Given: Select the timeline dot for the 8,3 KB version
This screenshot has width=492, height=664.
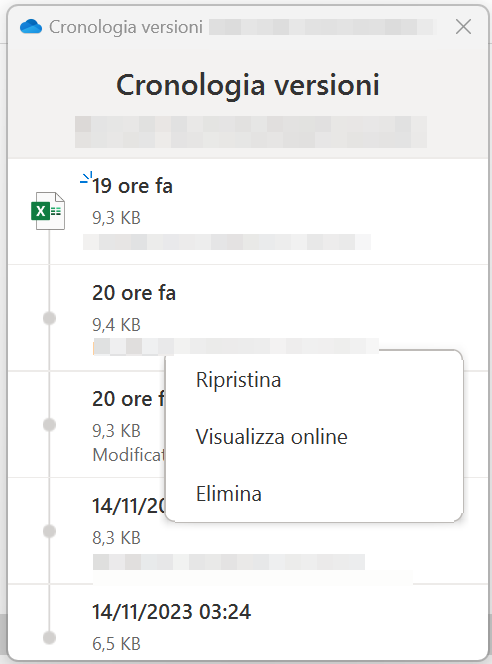Looking at the screenshot, I should [x=50, y=531].
